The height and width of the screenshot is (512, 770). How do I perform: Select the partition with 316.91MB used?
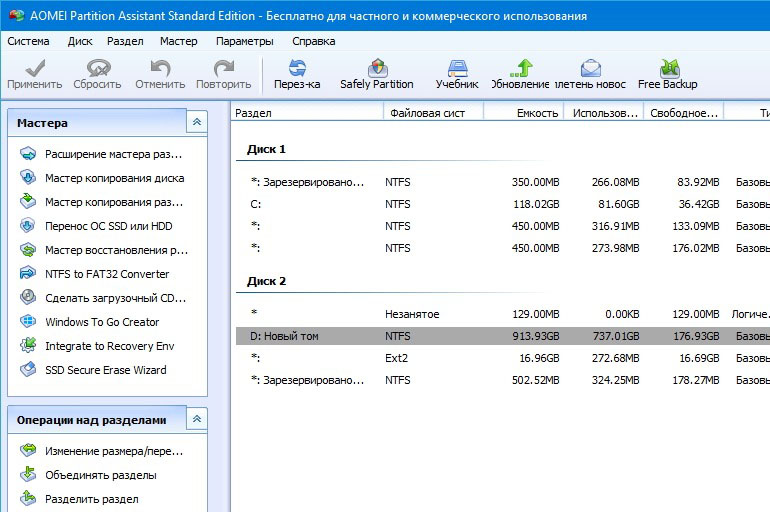pyautogui.click(x=503, y=226)
